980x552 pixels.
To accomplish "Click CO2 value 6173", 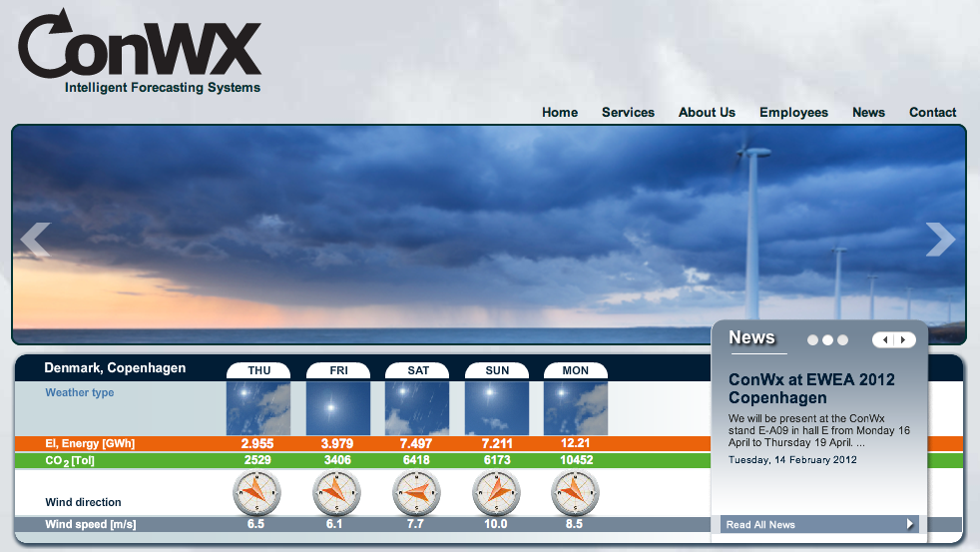I will 497,460.
